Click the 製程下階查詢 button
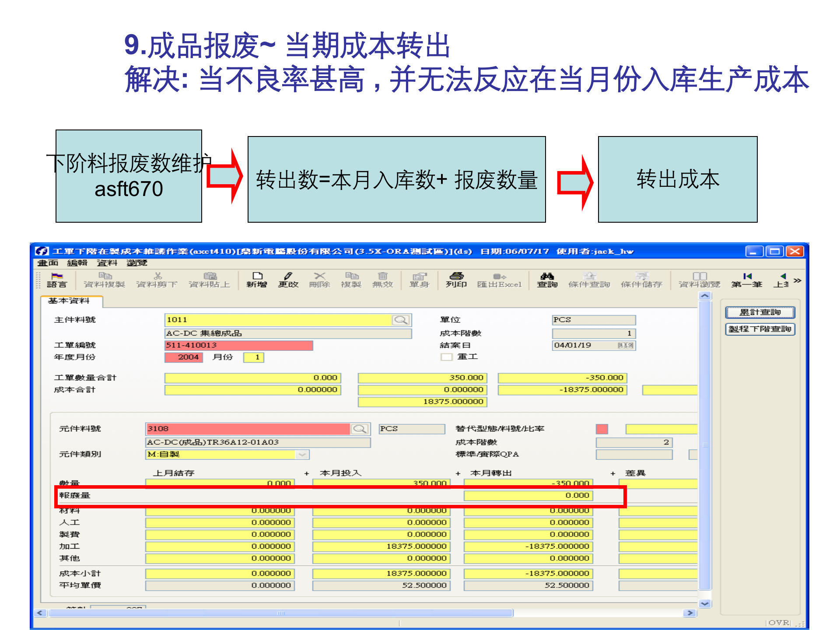The image size is (840, 630). coord(760,329)
